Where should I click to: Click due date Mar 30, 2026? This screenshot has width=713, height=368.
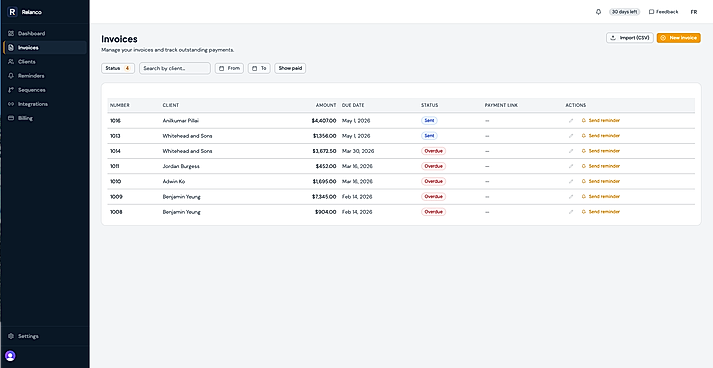click(x=357, y=151)
